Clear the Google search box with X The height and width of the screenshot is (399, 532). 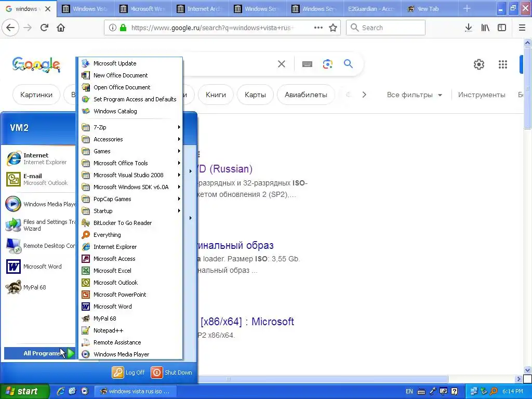click(281, 64)
